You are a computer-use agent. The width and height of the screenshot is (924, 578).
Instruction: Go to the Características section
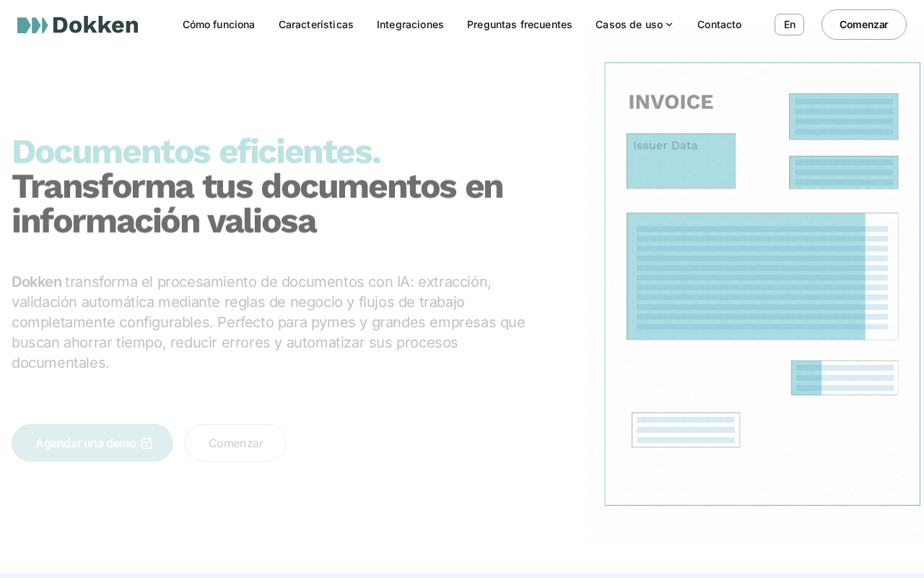[x=316, y=25]
